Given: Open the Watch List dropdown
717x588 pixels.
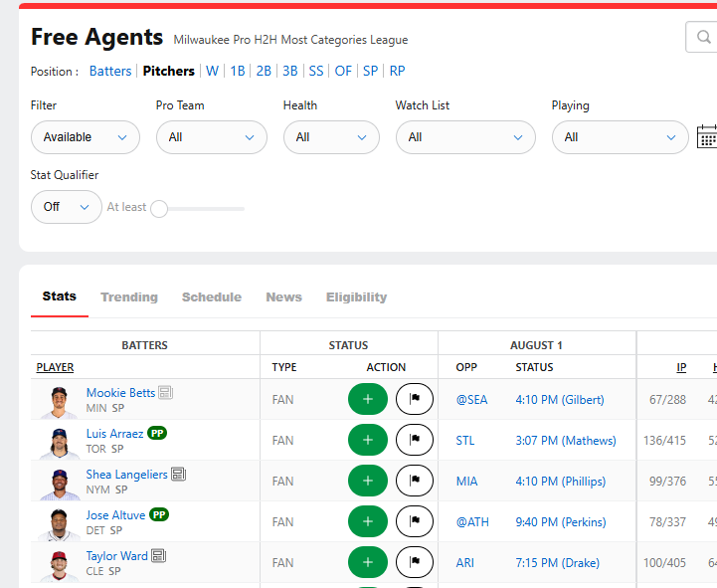Looking at the screenshot, I should 465,137.
